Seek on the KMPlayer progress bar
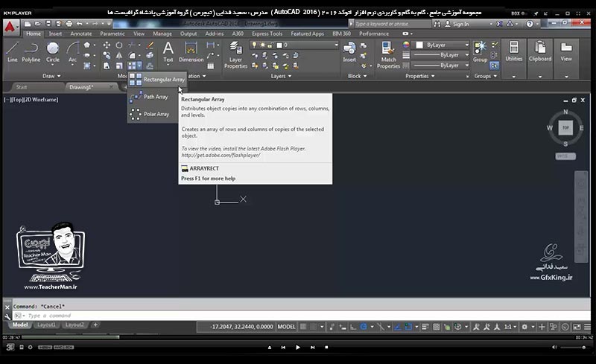Viewport: 596px width, 364px height. pos(299,337)
